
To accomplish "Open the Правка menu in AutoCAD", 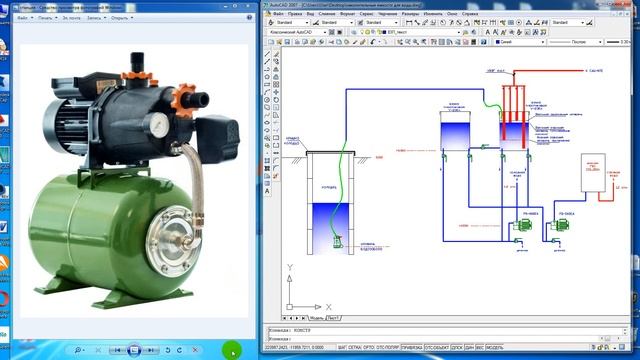I will coord(295,13).
